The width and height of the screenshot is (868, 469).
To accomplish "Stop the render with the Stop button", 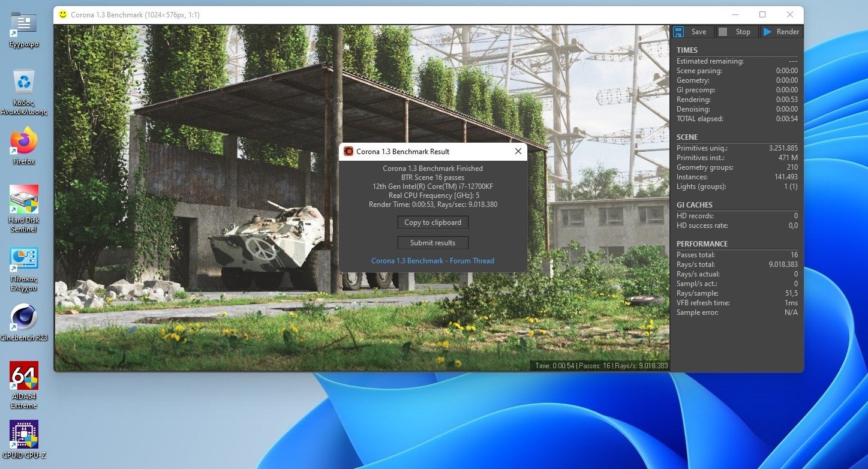I will 737,32.
